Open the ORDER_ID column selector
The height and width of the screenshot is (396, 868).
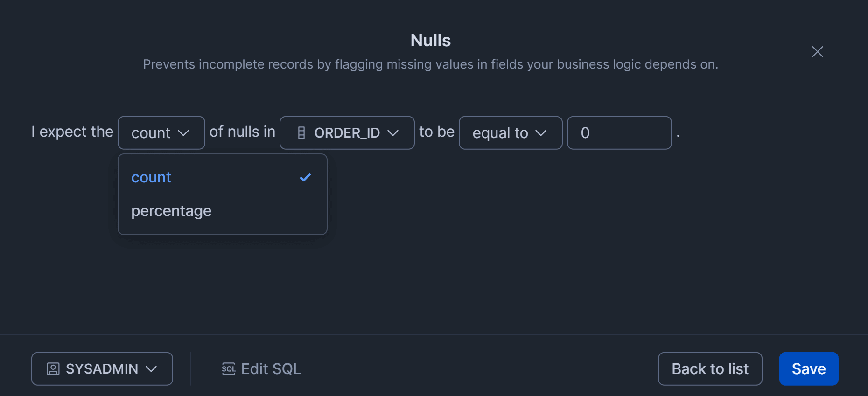347,133
